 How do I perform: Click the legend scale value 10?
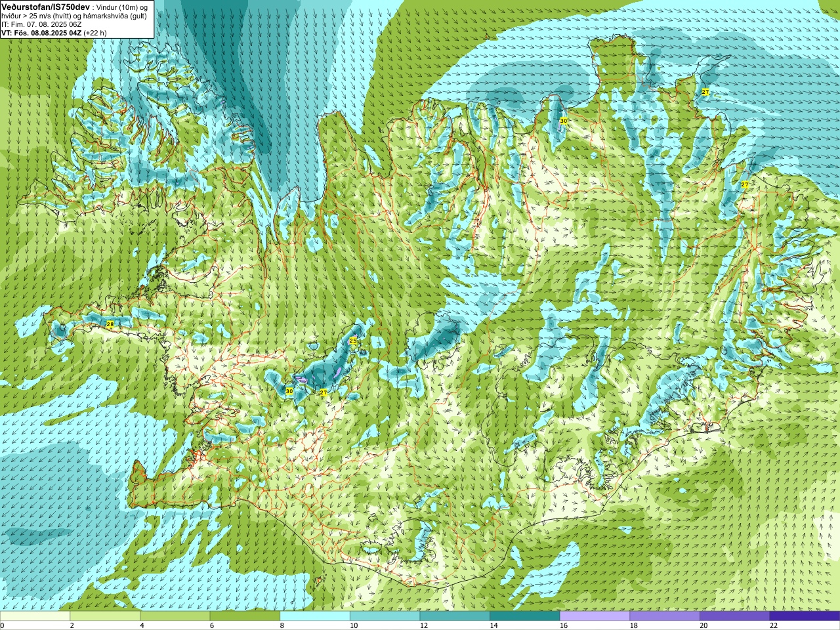click(x=354, y=625)
